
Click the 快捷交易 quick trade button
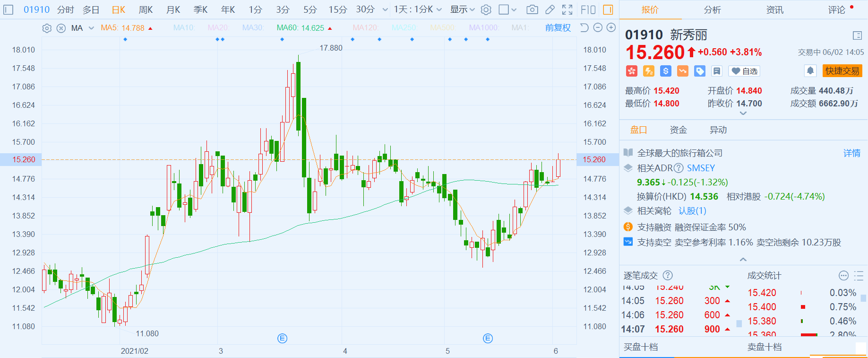[x=842, y=71]
